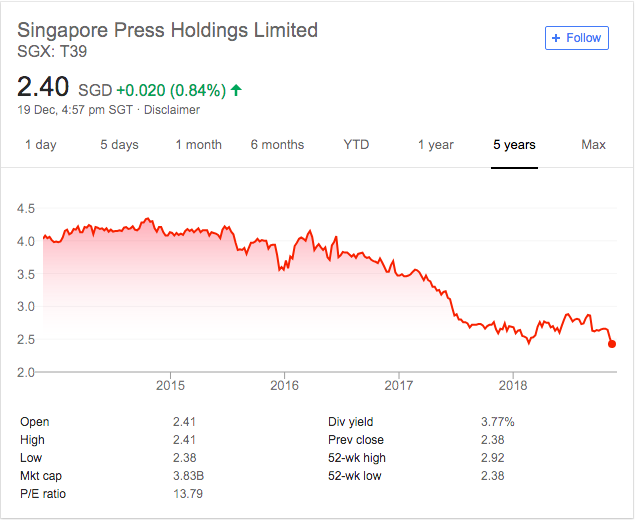This screenshot has width=635, height=520.
Task: Click the 2017 x-axis label
Action: pos(398,385)
